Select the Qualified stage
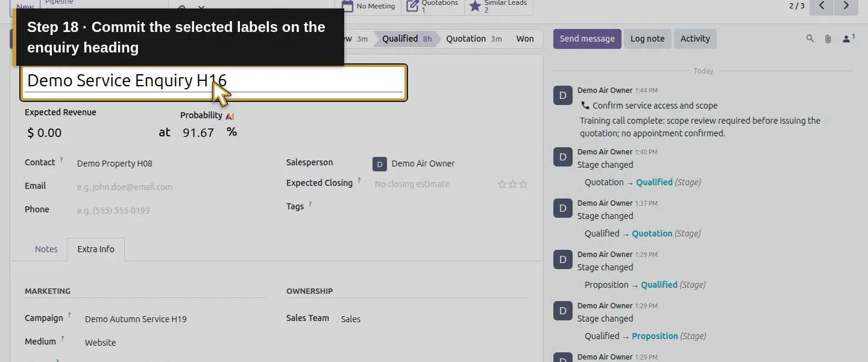The height and width of the screenshot is (362, 868). (407, 39)
